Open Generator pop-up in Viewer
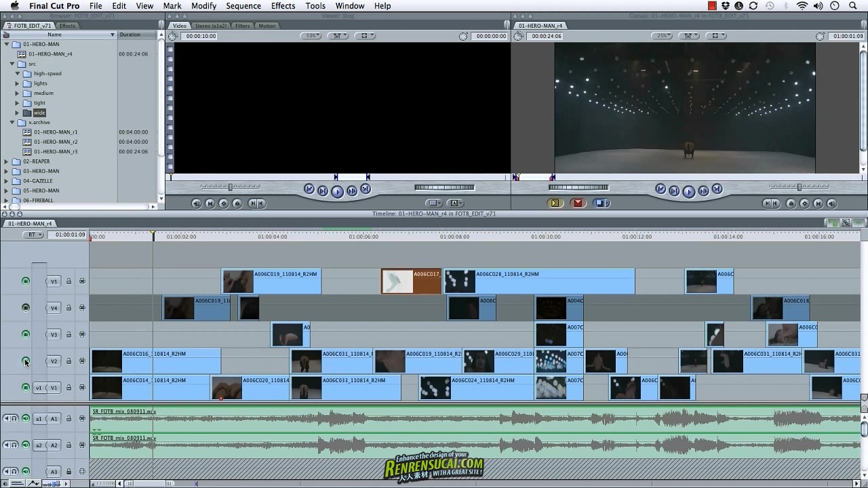 point(455,203)
